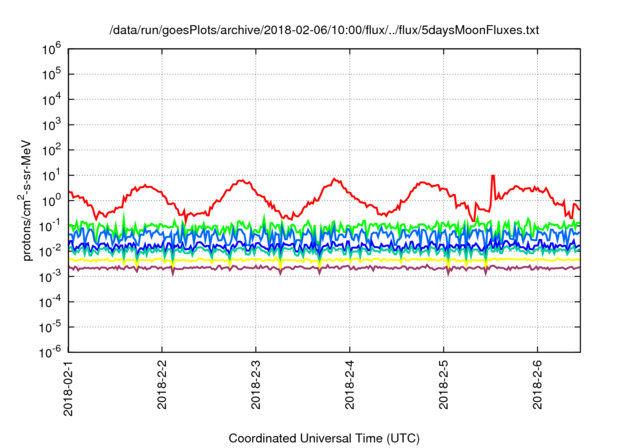
Task: Click the 10^3 y-axis tick label
Action: click(x=51, y=125)
